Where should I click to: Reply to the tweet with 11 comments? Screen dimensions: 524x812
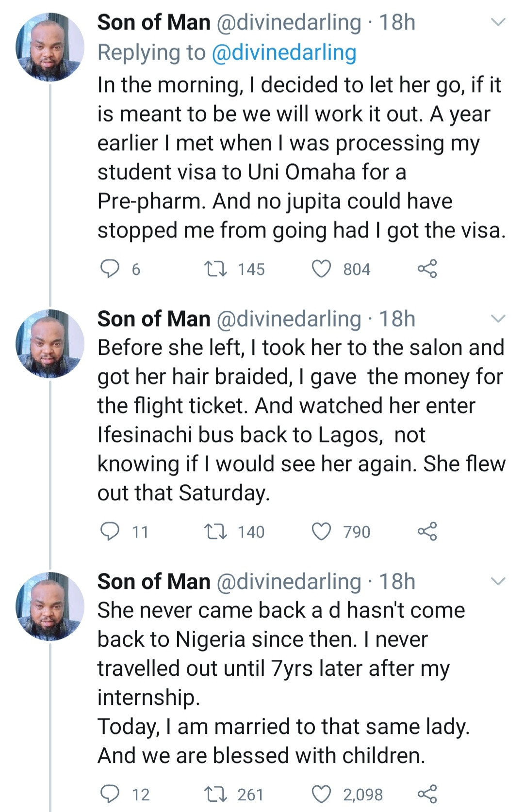tap(110, 531)
